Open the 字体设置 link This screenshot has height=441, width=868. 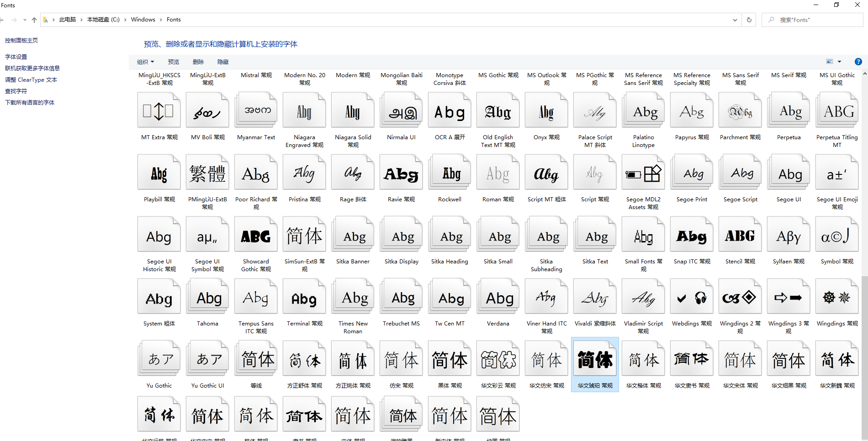[x=16, y=57]
